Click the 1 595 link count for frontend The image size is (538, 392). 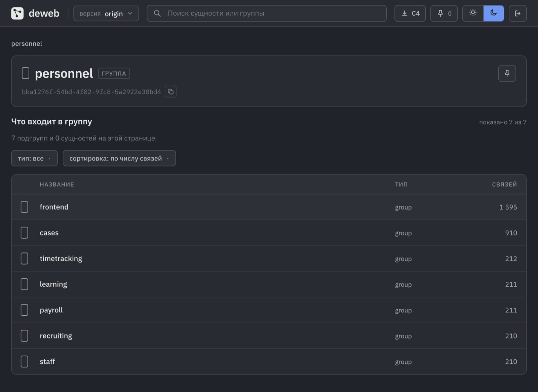click(x=508, y=207)
